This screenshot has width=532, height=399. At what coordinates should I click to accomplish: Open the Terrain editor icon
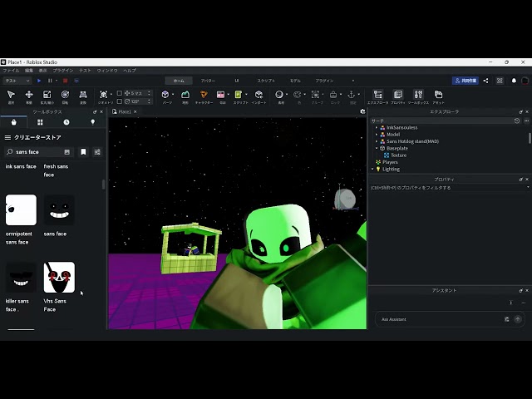[x=185, y=96]
